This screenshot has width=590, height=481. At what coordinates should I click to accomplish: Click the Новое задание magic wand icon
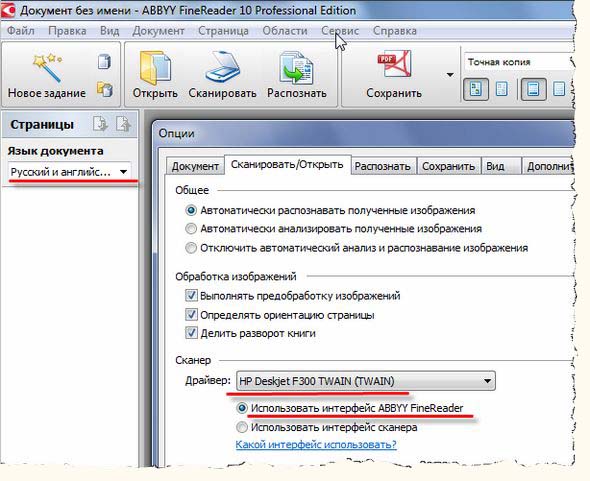coord(47,67)
